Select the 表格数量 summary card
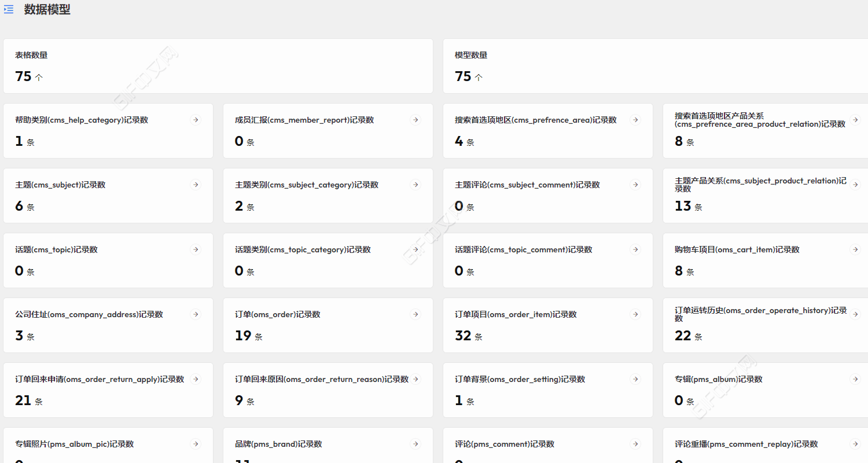 [x=218, y=66]
